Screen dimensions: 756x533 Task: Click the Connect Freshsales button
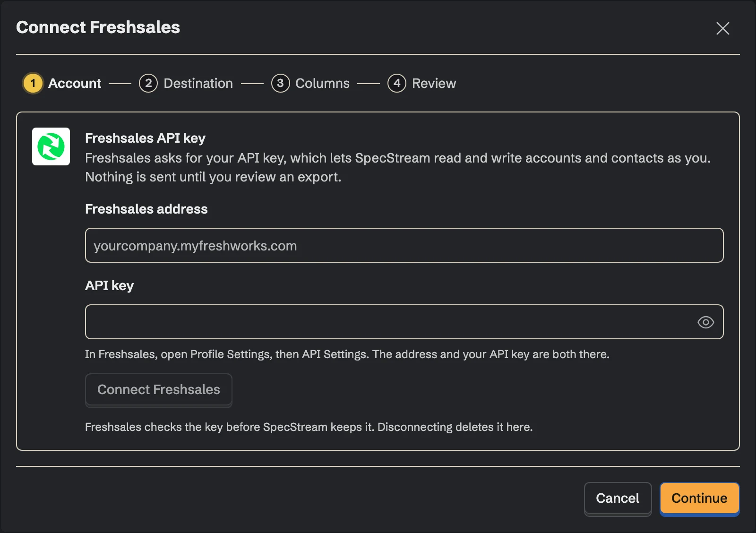click(159, 390)
